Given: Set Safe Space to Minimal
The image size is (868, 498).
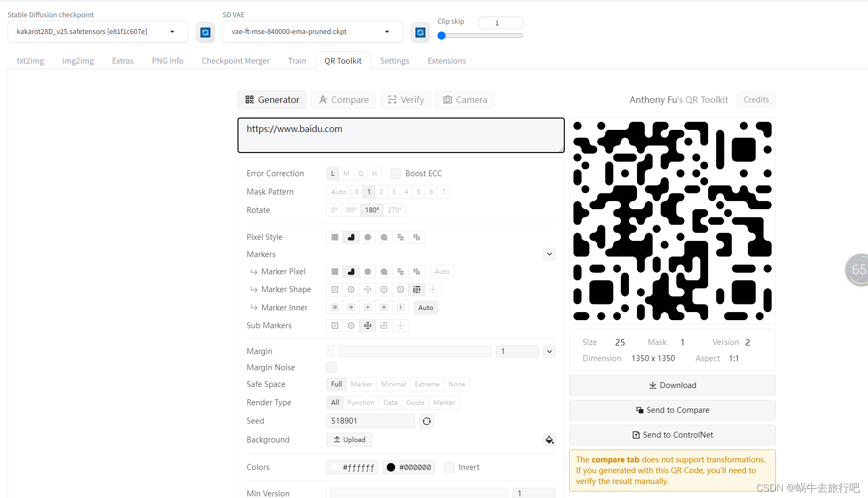Looking at the screenshot, I should click(394, 384).
